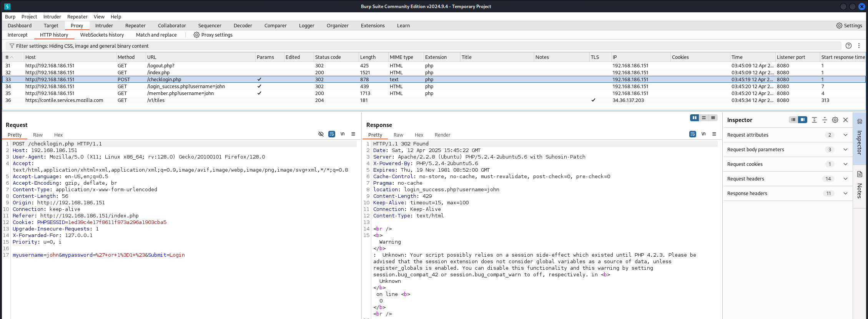Screen dimensions: 868x319
Task: Click the mypassword parameter value in request body
Action: point(120,255)
